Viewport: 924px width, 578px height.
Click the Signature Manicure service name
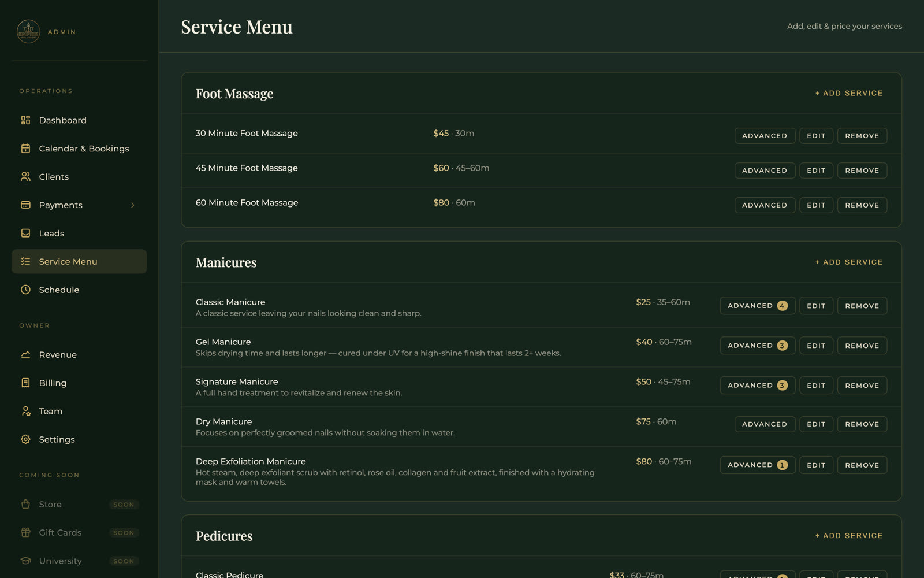237,382
